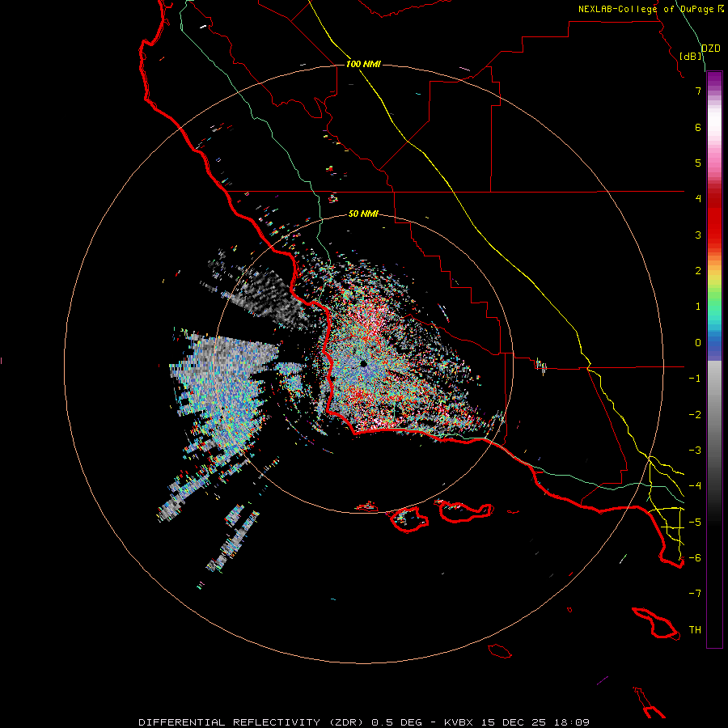Click the black radar site dot
This screenshot has height=728, width=728.
[x=363, y=364]
